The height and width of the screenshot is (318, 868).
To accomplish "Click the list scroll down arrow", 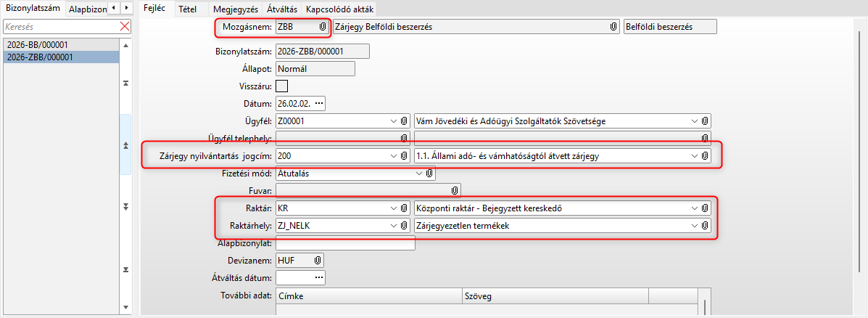I will 125,306.
